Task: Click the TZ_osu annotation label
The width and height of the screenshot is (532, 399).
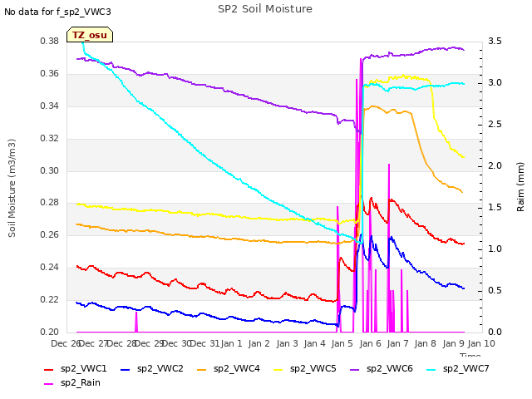Action: click(x=90, y=35)
